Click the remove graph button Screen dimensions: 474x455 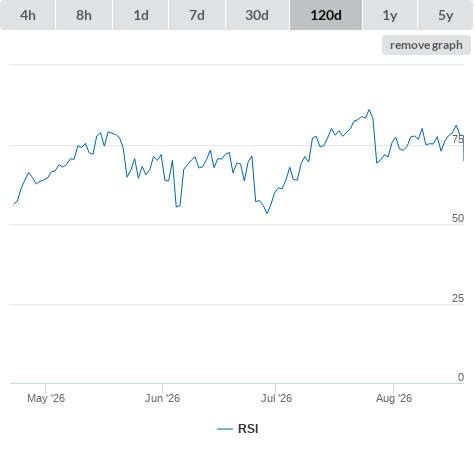point(426,45)
